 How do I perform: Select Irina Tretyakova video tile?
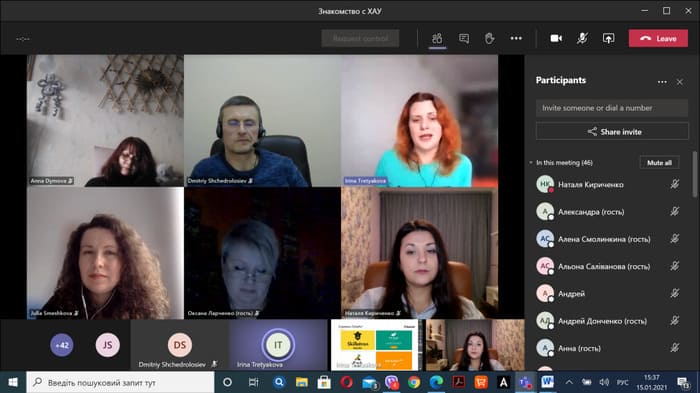(x=420, y=121)
